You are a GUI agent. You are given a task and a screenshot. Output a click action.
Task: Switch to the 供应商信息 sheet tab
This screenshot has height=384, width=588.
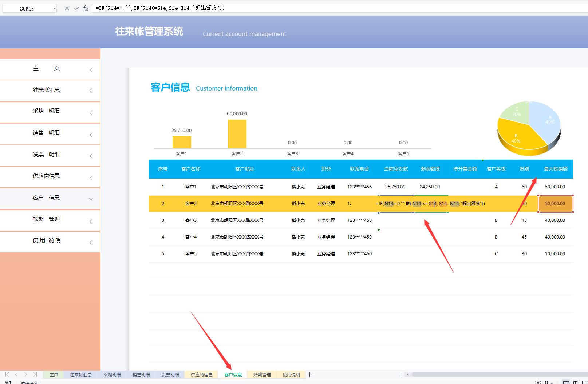tap(201, 374)
